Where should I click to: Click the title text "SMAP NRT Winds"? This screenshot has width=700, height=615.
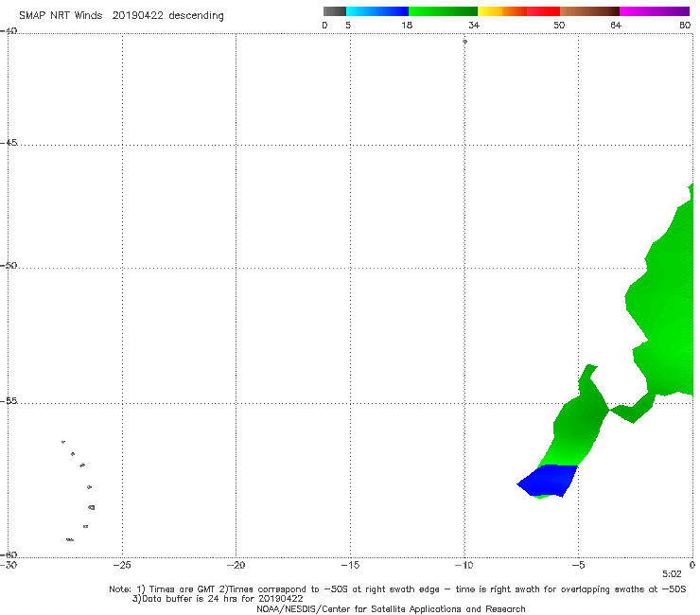coord(61,15)
